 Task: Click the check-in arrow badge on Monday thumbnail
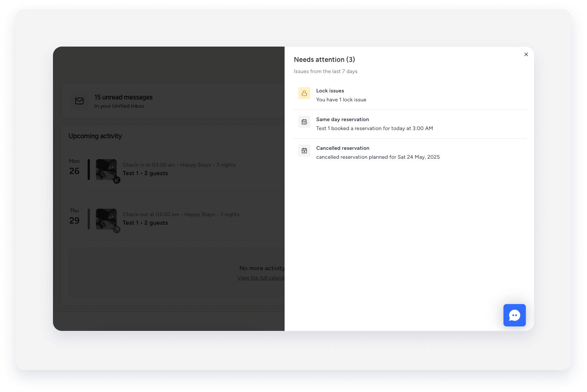coord(117,180)
